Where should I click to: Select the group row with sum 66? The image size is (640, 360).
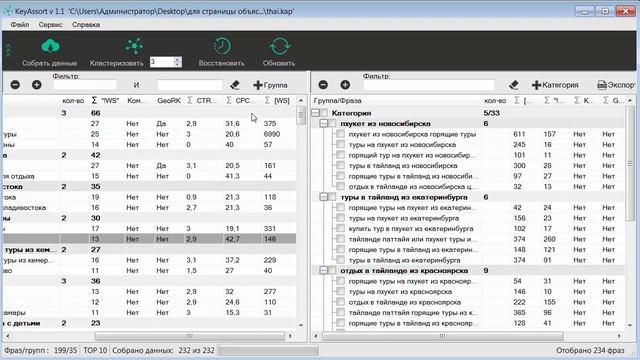point(149,113)
